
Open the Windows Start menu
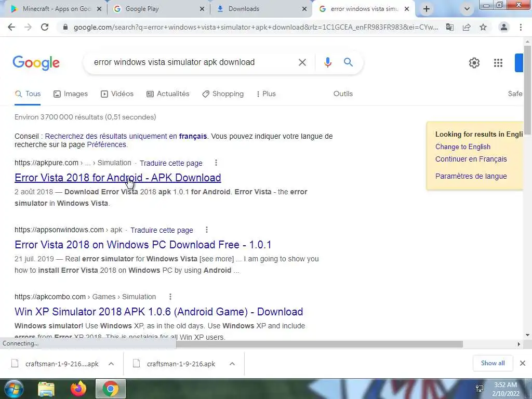click(x=14, y=389)
